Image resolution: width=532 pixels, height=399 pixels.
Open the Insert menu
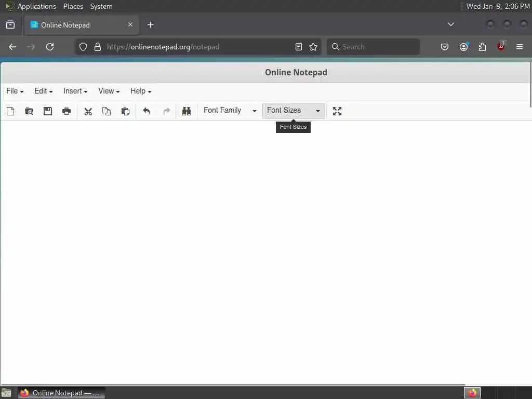click(x=75, y=91)
